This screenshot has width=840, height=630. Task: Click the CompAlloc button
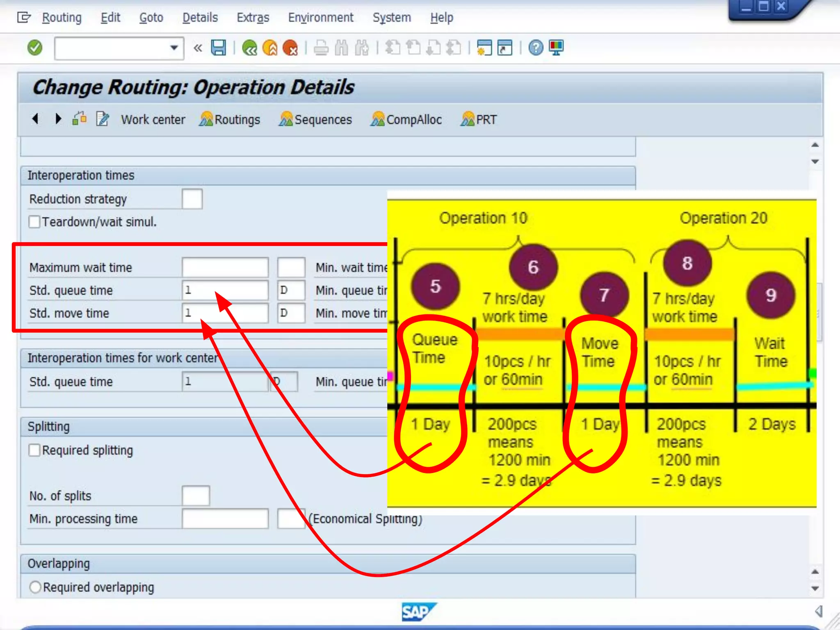(406, 119)
